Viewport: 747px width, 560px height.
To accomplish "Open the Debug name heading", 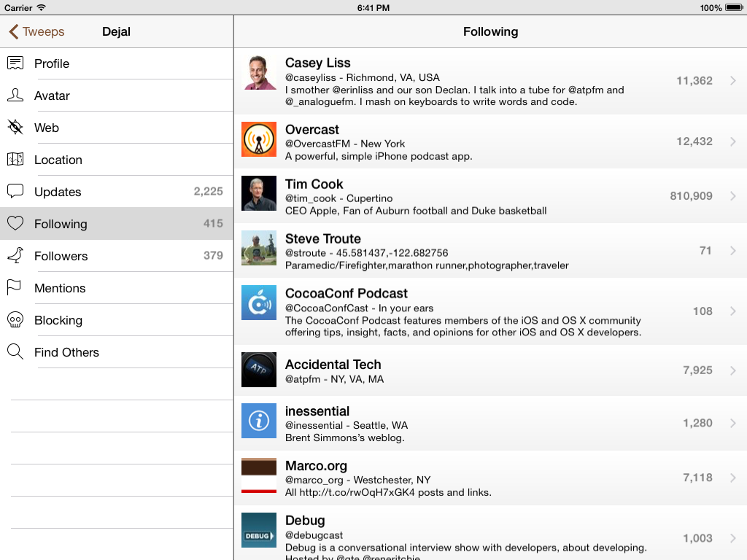I will [x=305, y=521].
